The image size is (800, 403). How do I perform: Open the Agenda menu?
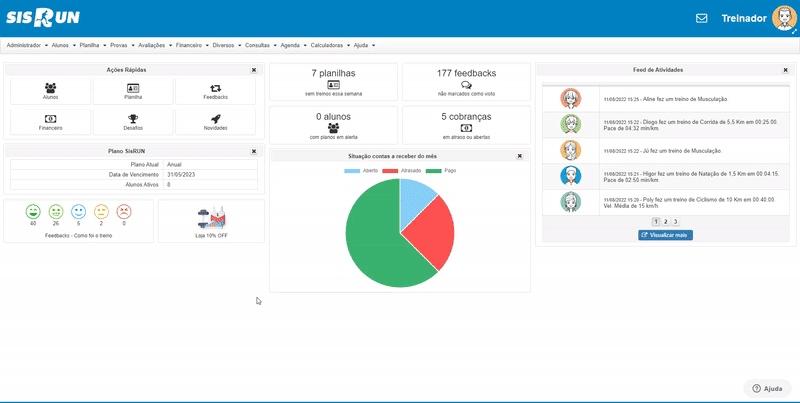293,45
